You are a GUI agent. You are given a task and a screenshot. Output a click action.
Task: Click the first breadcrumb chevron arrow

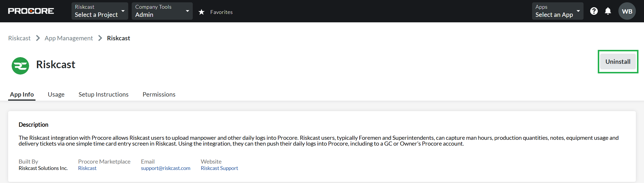pyautogui.click(x=38, y=38)
